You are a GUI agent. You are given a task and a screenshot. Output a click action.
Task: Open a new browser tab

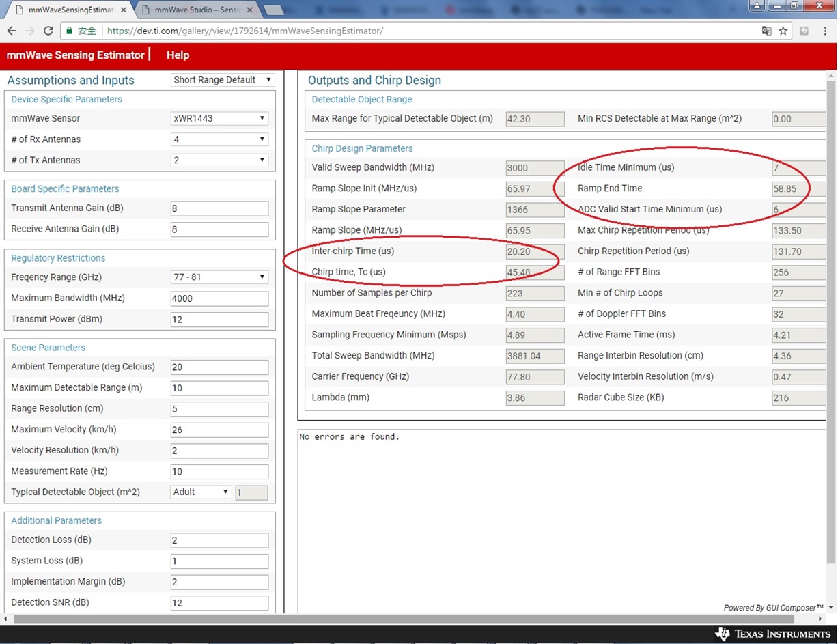coord(273,10)
